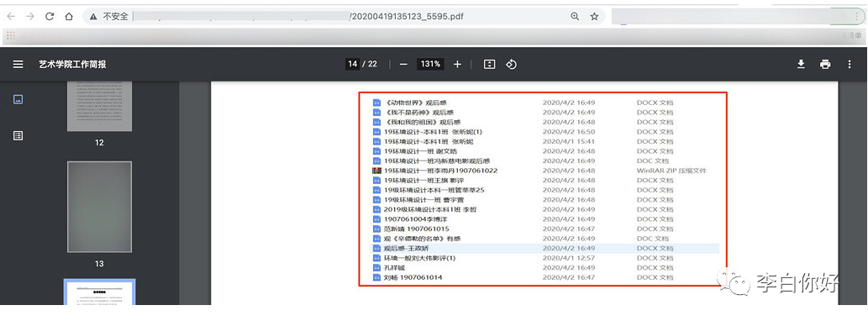Zoom in the PDF with plus button

pyautogui.click(x=457, y=64)
